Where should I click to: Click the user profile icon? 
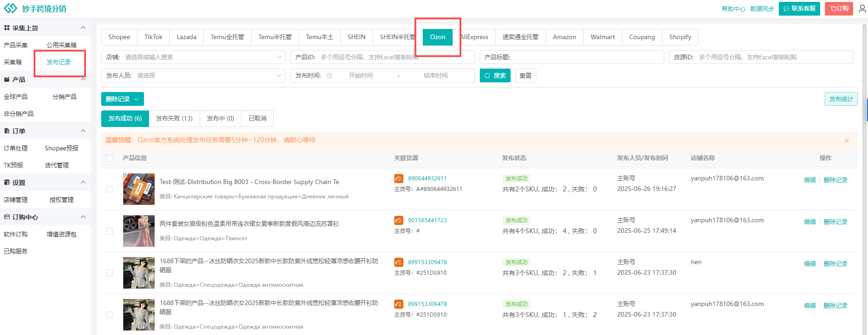[x=862, y=9]
